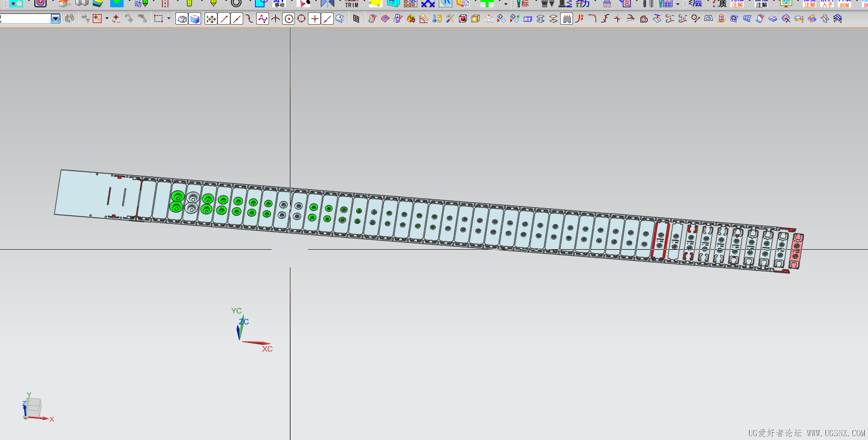This screenshot has width=868, height=440.
Task: Click the Intersection snap icon
Action: pos(275,19)
